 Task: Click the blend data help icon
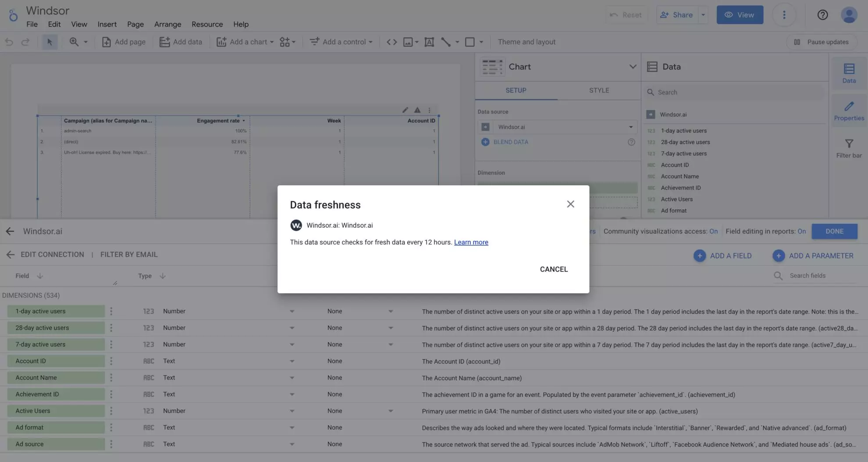pos(631,142)
